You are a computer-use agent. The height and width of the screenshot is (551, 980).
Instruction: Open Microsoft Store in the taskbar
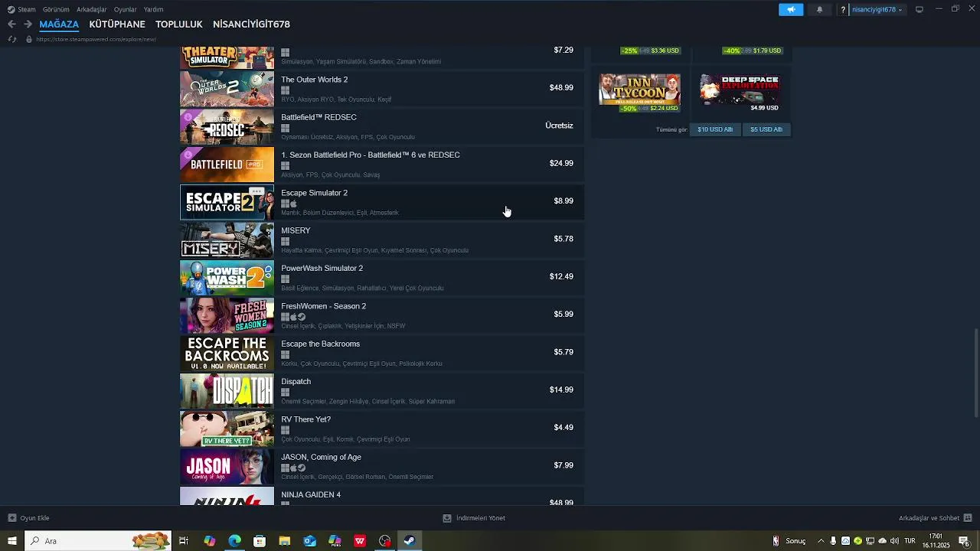[260, 541]
